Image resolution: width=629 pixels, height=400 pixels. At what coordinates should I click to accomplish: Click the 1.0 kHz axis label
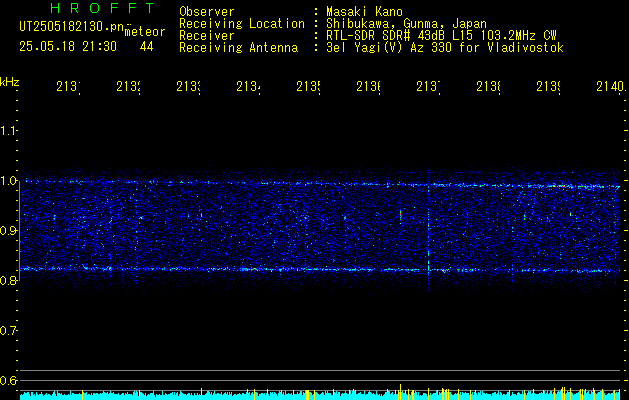(x=7, y=181)
